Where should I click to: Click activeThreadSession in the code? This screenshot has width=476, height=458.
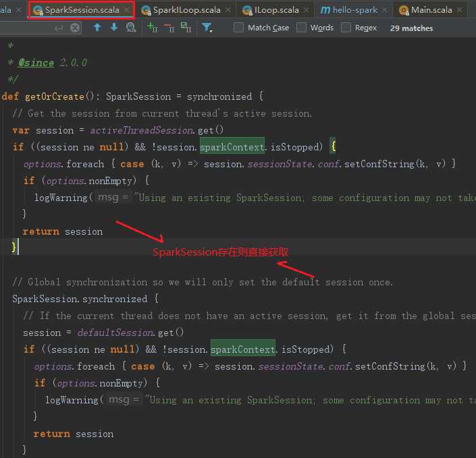142,130
